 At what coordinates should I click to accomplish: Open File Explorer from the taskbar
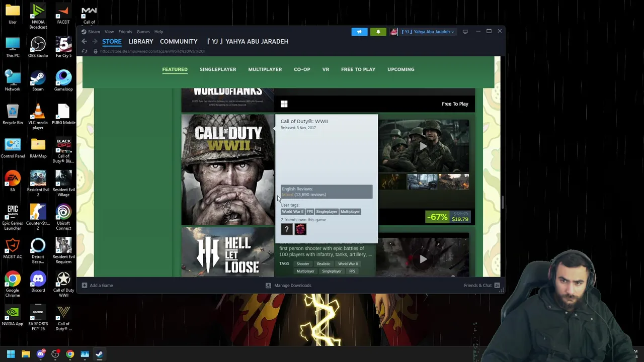(x=26, y=354)
